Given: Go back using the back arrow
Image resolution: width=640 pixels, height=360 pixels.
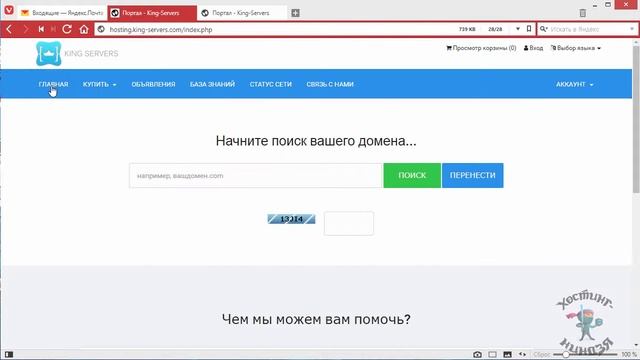Looking at the screenshot, I should (9, 29).
